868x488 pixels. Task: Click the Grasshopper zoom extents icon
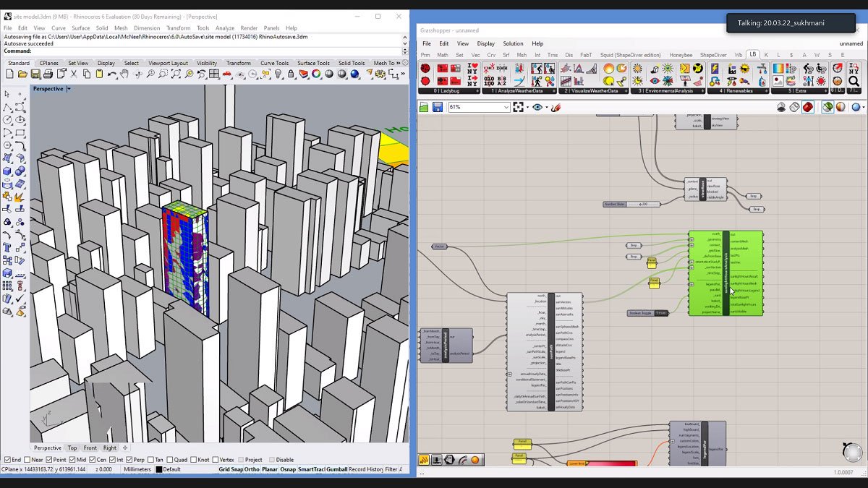[518, 107]
